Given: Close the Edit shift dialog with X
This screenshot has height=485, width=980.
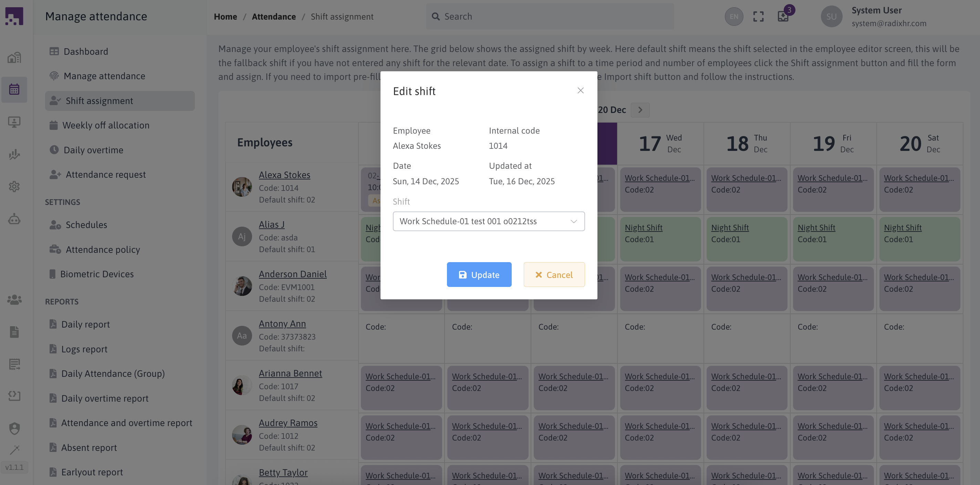Looking at the screenshot, I should coord(580,91).
